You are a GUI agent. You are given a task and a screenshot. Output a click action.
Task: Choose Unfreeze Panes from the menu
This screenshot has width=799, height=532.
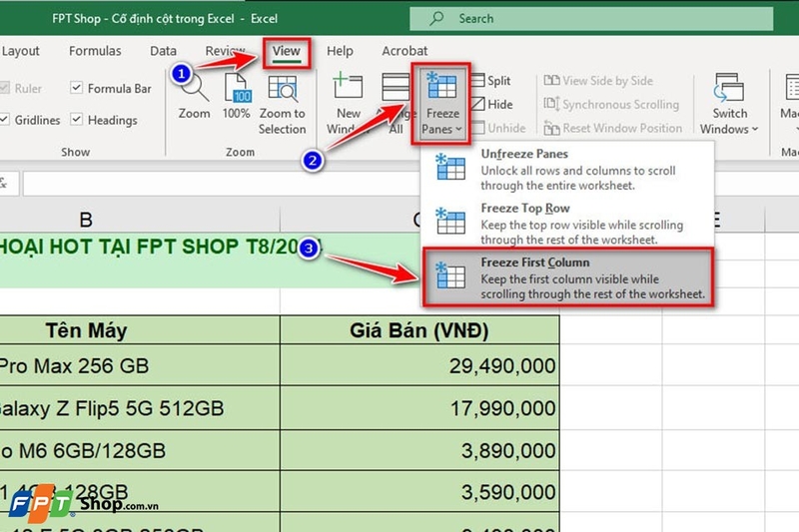(567, 169)
